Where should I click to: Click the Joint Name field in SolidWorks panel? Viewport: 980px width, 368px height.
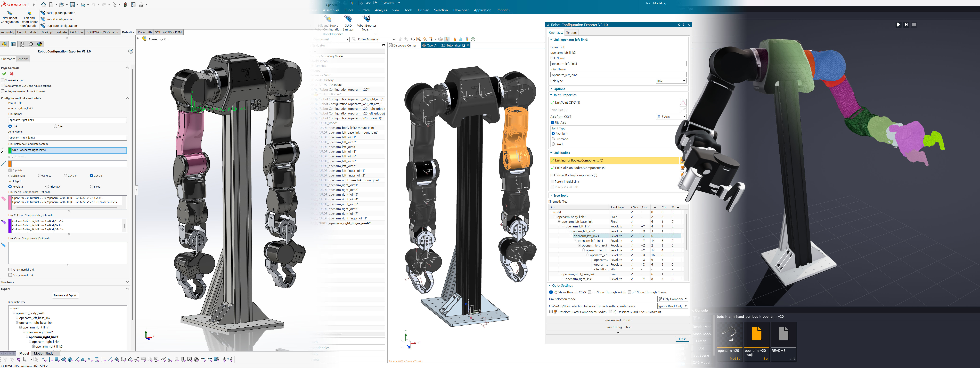tap(67, 137)
